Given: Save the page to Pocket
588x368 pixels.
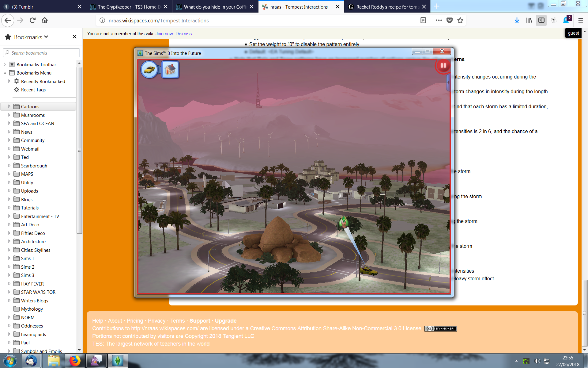Looking at the screenshot, I should point(449,21).
